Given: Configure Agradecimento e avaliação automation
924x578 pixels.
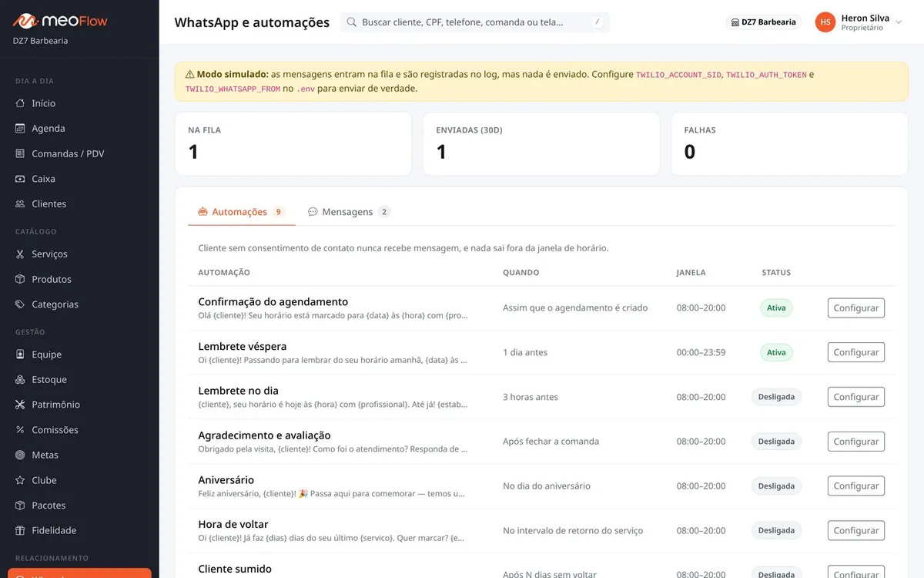Looking at the screenshot, I should [855, 442].
